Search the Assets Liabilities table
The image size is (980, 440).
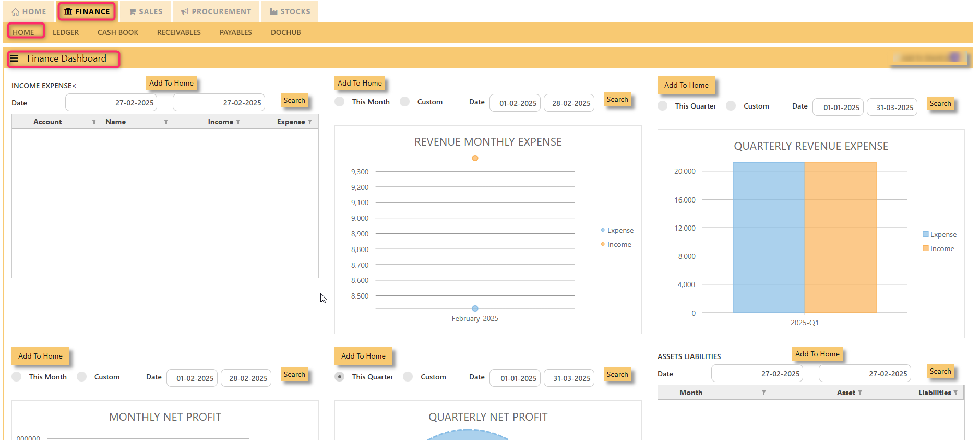pos(940,371)
